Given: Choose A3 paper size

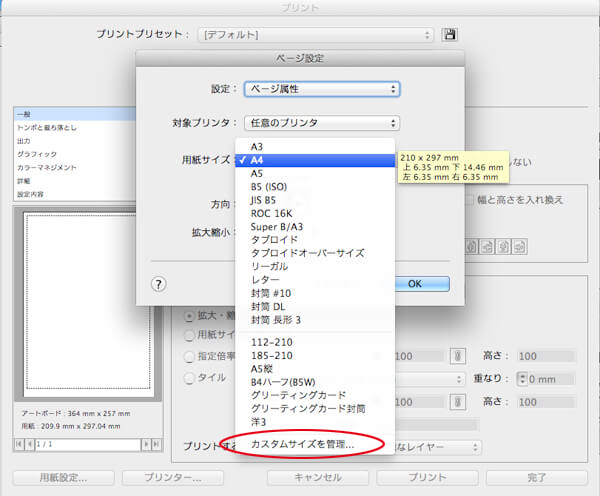Looking at the screenshot, I should (x=315, y=147).
